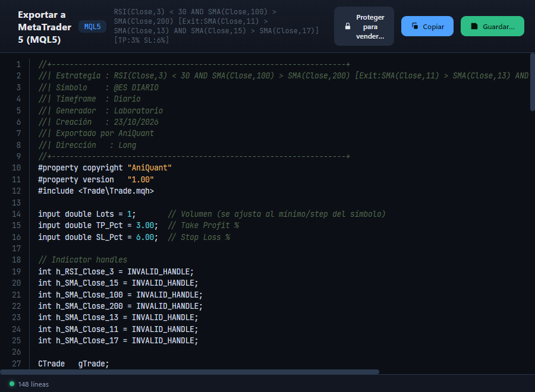Image resolution: width=535 pixels, height=392 pixels.
Task: Click the "Exportado por AniQuant" comment line
Action: [x=96, y=133]
